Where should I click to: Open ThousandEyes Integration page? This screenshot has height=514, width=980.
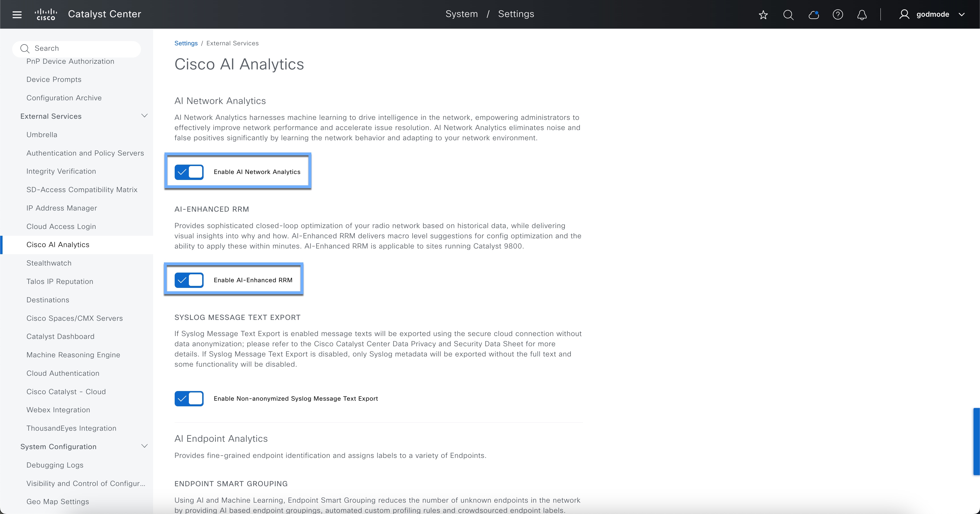coord(71,428)
